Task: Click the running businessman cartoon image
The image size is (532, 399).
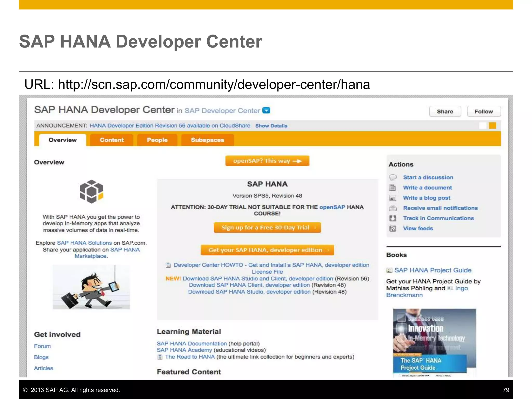Action: (91, 287)
